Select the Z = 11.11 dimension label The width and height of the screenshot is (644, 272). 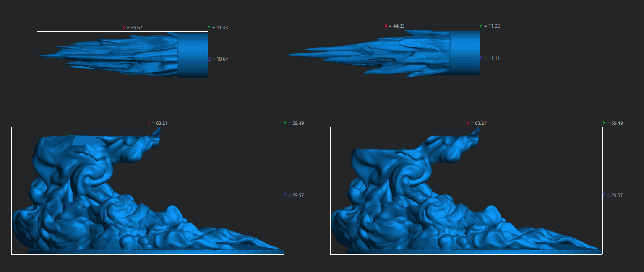pyautogui.click(x=489, y=58)
